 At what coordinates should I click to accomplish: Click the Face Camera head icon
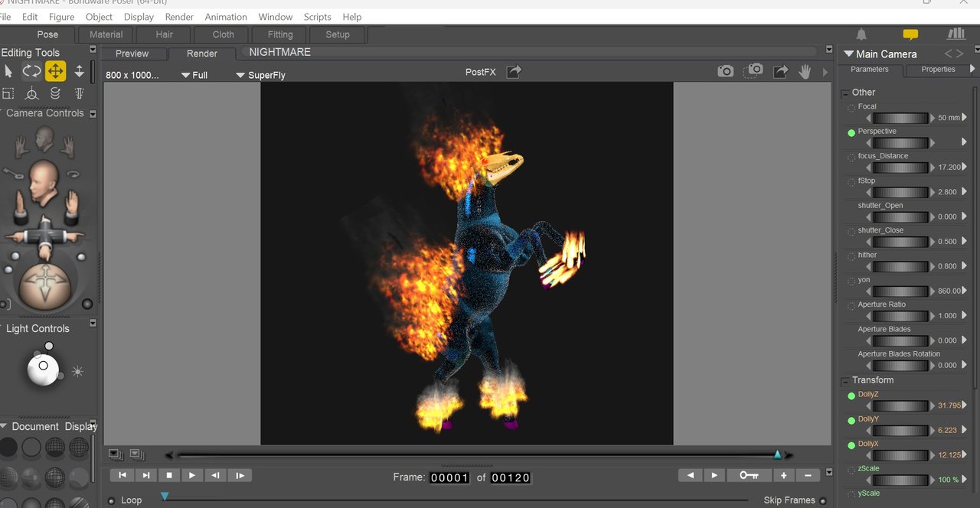[x=44, y=138]
